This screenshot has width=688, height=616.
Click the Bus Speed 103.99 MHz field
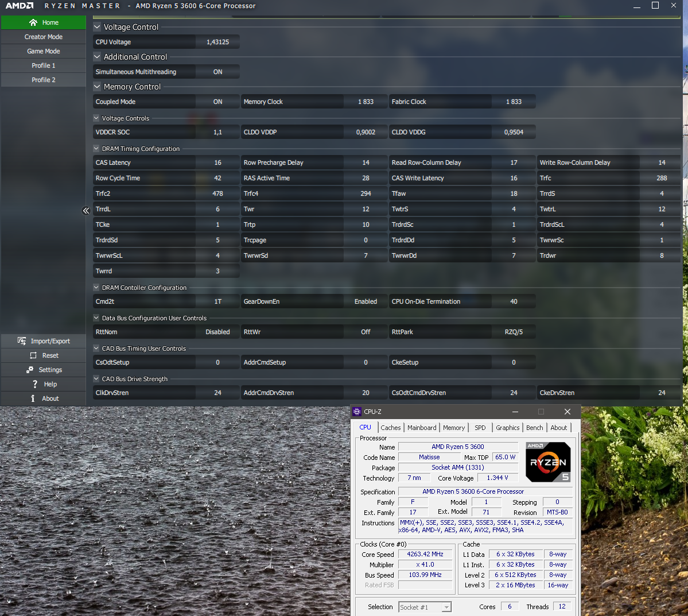[425, 575]
